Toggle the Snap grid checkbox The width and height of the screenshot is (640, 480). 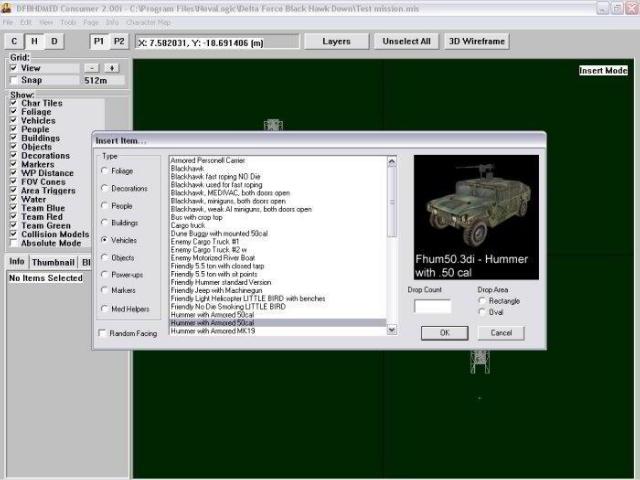pos(15,80)
